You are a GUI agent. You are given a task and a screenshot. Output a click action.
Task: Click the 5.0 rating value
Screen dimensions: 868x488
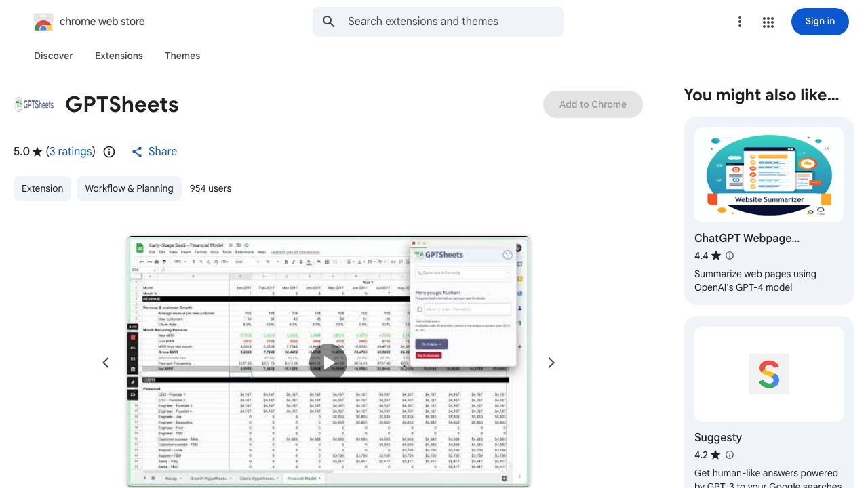tap(22, 152)
